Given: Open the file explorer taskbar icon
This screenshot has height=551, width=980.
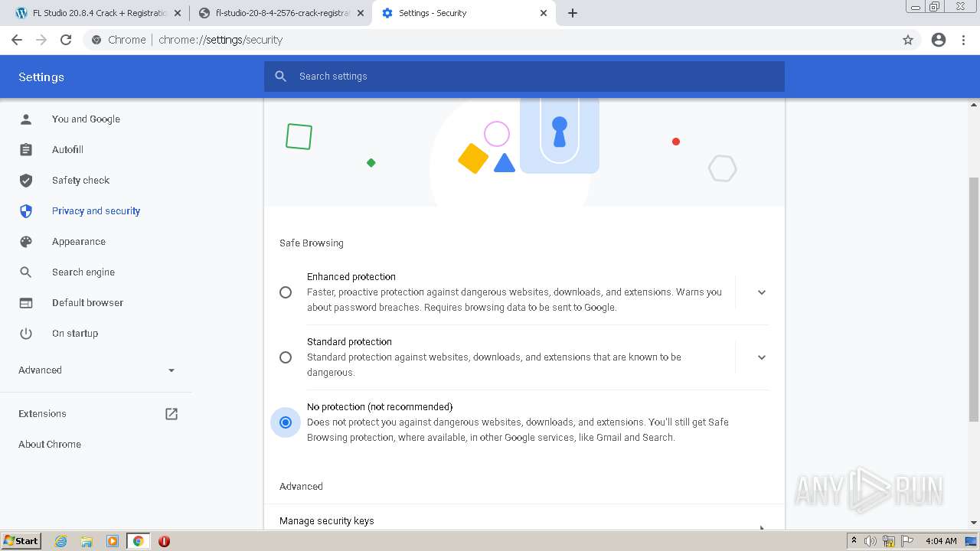Looking at the screenshot, I should point(87,541).
